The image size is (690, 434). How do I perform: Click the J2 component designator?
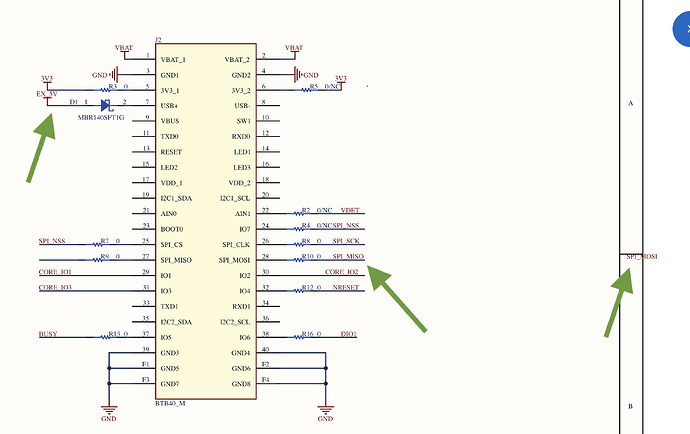[x=158, y=40]
